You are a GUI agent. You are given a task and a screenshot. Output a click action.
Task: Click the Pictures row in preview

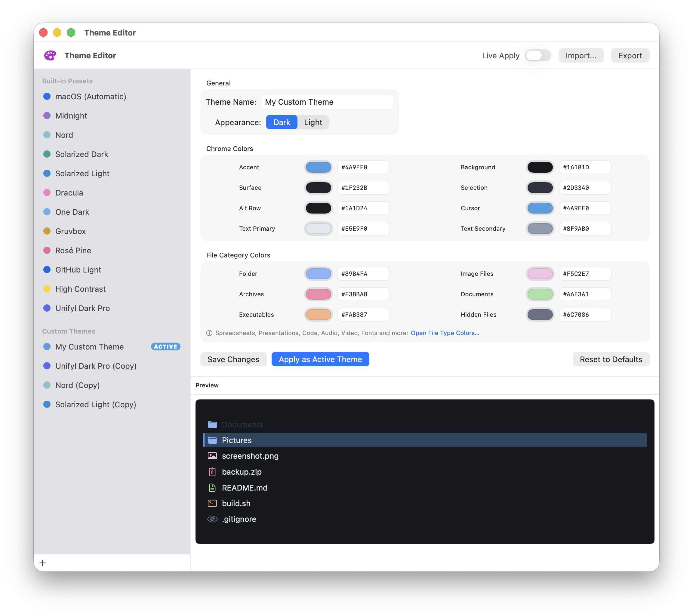click(425, 440)
